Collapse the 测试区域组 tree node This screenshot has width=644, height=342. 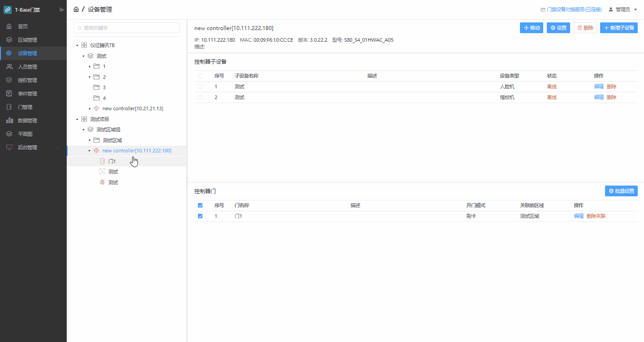[83, 130]
